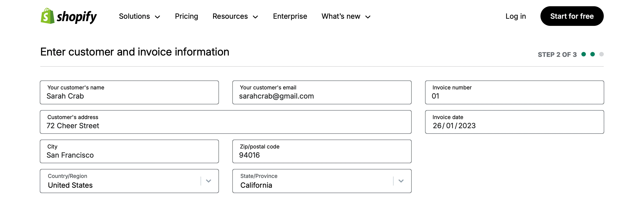Select the second green step dot
The width and height of the screenshot is (644, 206).
tap(593, 54)
